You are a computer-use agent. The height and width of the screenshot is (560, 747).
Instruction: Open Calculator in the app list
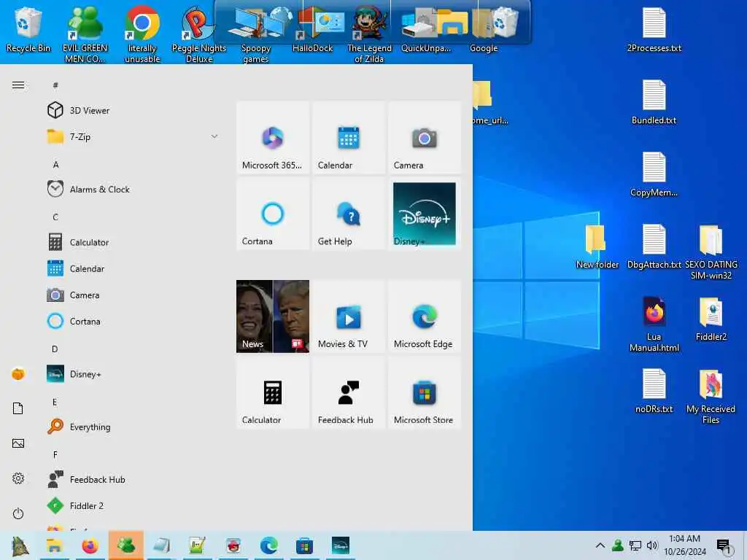click(133, 242)
